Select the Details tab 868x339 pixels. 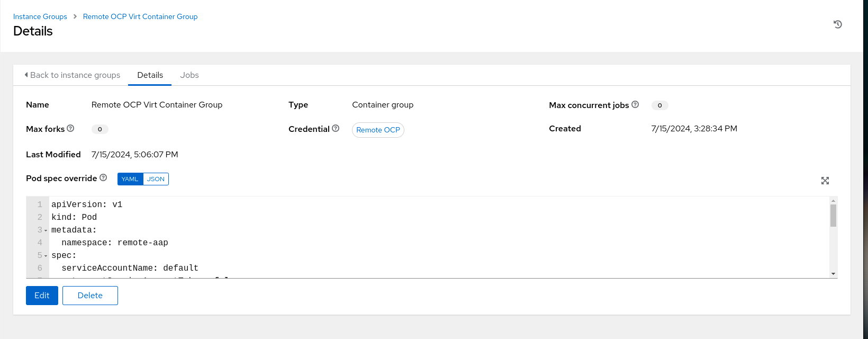pos(150,75)
